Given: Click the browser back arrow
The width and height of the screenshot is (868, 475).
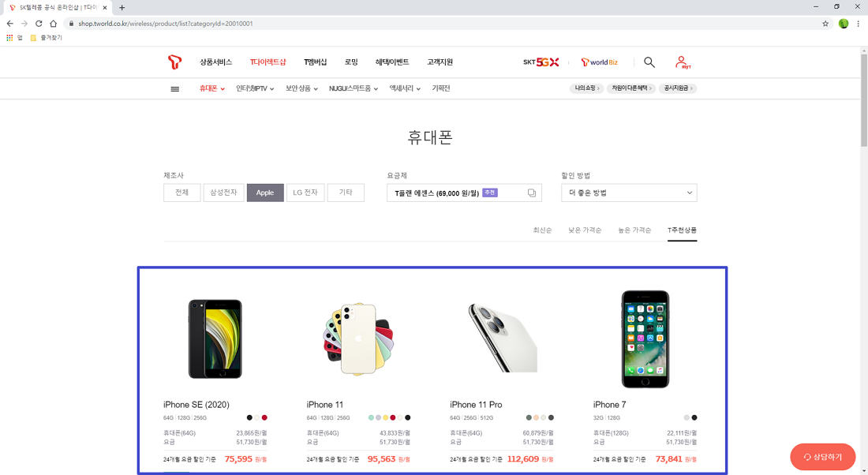Looking at the screenshot, I should 10,23.
